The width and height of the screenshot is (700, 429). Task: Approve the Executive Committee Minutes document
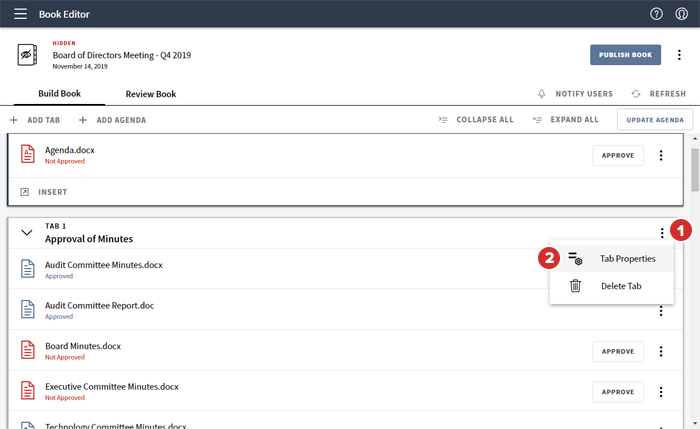tap(617, 391)
